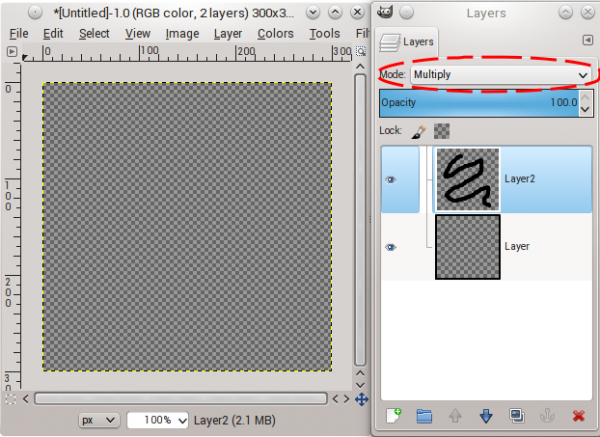The image size is (600, 437).
Task: Open the px units dropdown
Action: [99, 420]
